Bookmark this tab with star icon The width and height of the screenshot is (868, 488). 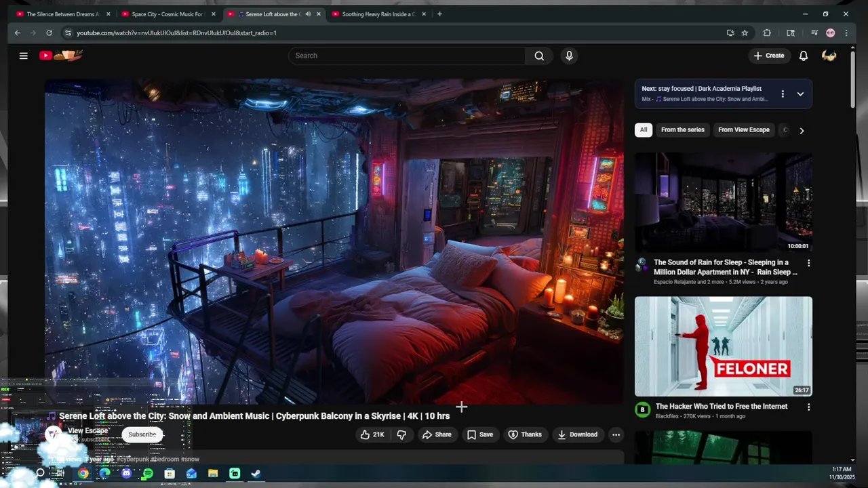[x=745, y=33]
